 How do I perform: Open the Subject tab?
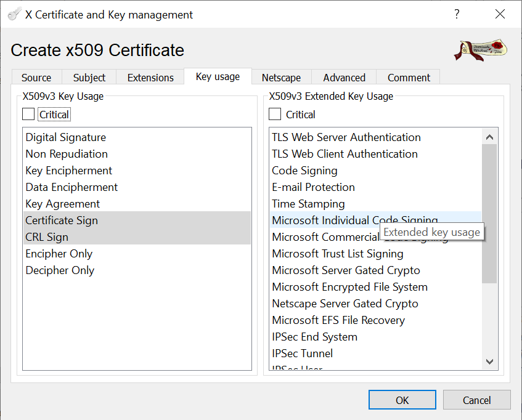click(x=89, y=78)
